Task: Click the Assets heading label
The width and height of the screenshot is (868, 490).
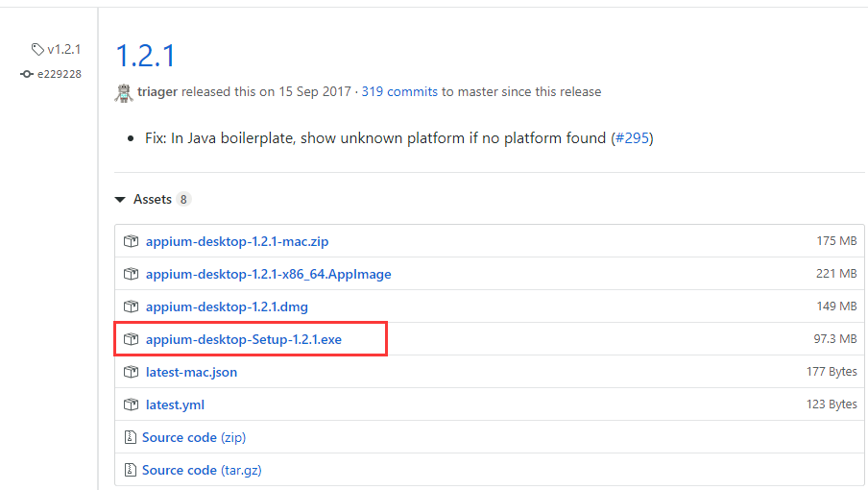Action: (153, 199)
